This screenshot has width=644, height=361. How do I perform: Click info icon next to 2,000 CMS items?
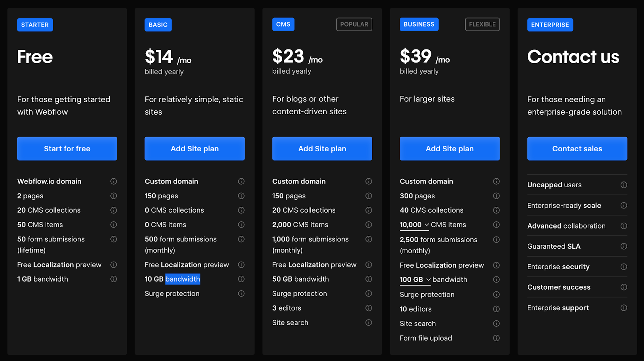[x=369, y=225]
